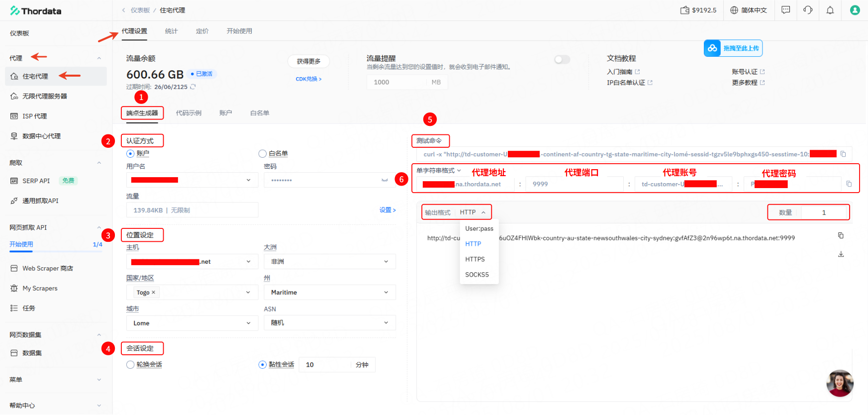Remove the Togo country tag
Image resolution: width=868 pixels, height=415 pixels.
click(x=153, y=292)
